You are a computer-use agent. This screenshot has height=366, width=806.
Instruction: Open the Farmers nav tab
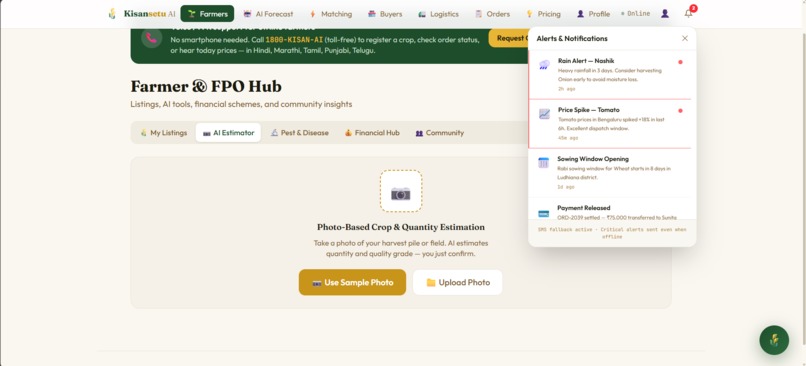coord(207,14)
